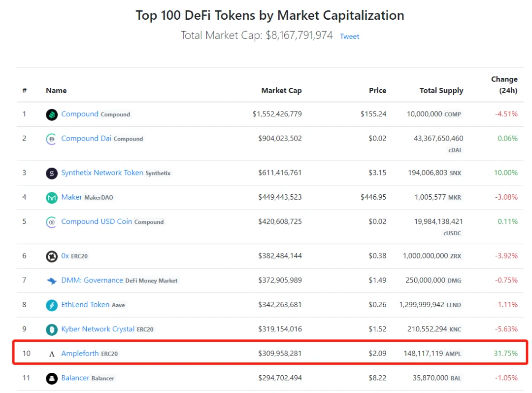Click the cDAI supply ticker label
The image size is (532, 393).
[455, 150]
